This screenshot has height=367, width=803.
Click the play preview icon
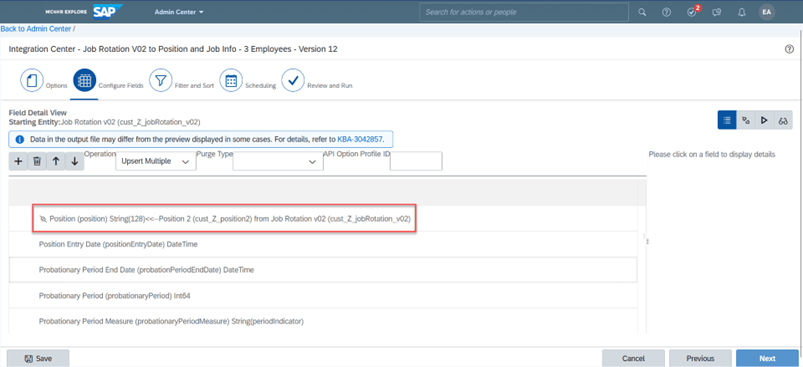tap(764, 120)
